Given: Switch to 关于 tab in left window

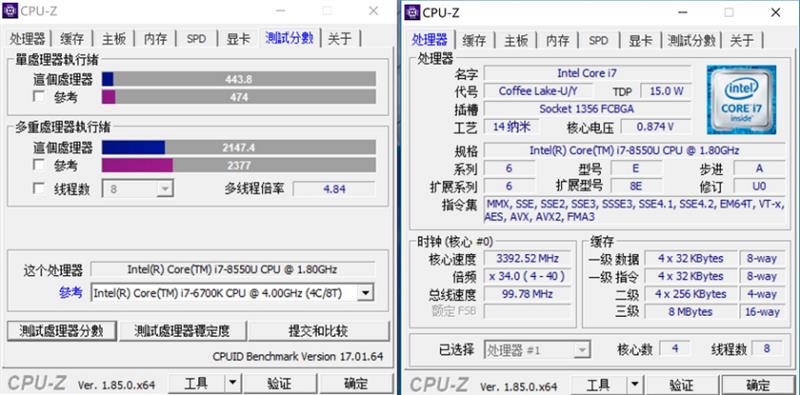Looking at the screenshot, I should pyautogui.click(x=340, y=39).
